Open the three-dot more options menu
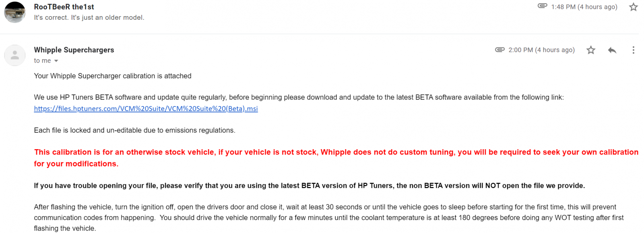Image resolution: width=644 pixels, height=233 pixels. (x=633, y=50)
